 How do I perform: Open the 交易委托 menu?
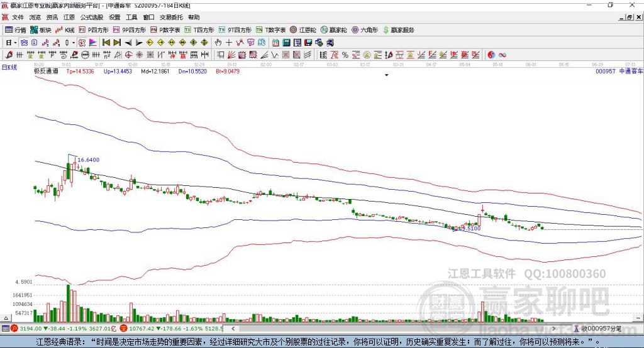pos(171,17)
